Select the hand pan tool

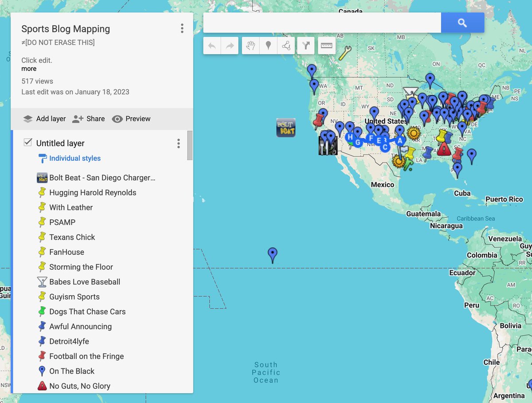(x=250, y=46)
